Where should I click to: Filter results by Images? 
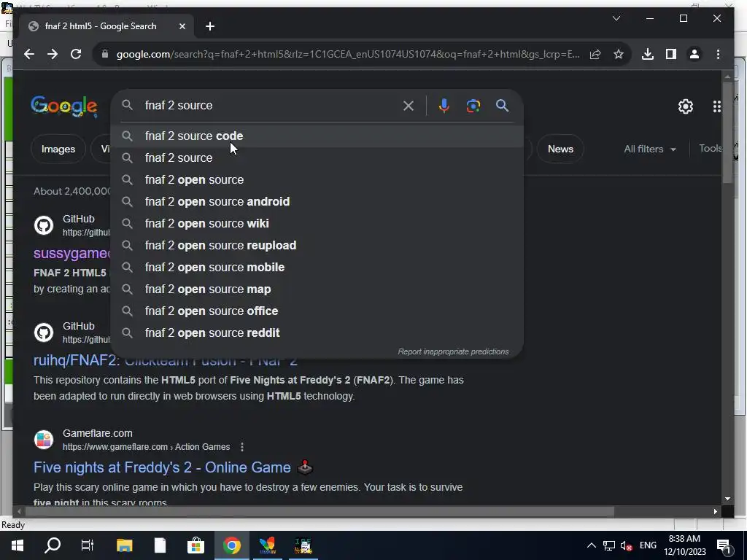click(x=58, y=149)
